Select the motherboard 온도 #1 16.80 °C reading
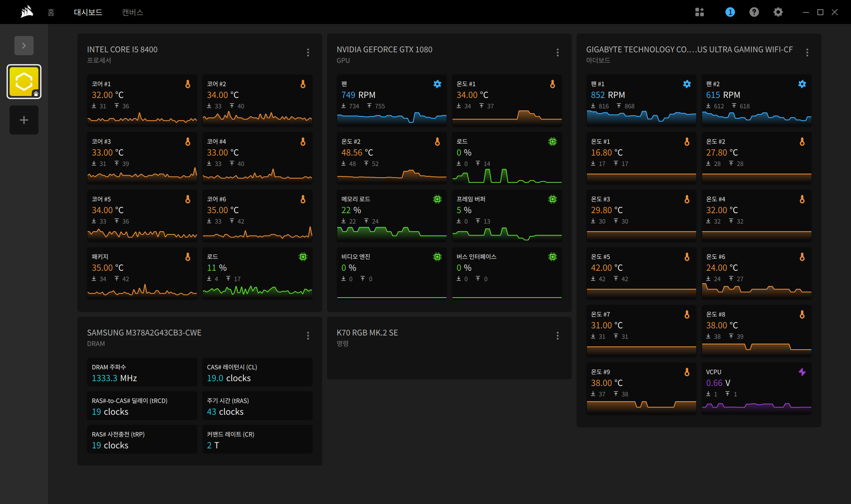 607,152
